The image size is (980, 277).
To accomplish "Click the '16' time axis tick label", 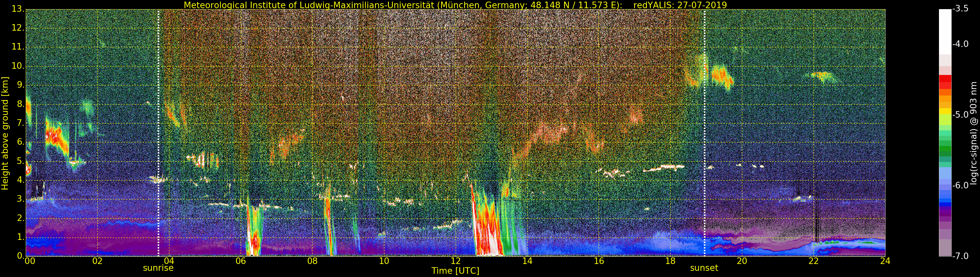I will [x=599, y=261].
